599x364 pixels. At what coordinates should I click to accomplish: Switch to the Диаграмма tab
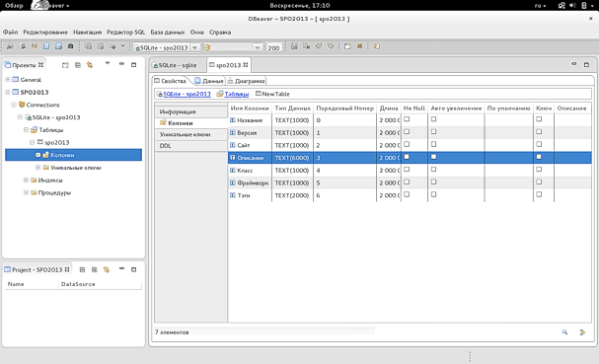246,81
